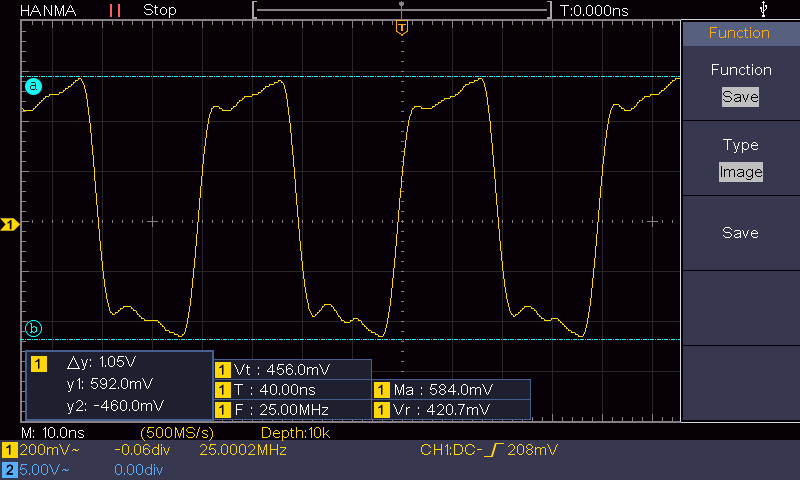Click channel 1 badge next to Vt measurement
The height and width of the screenshot is (480, 800).
tap(222, 369)
